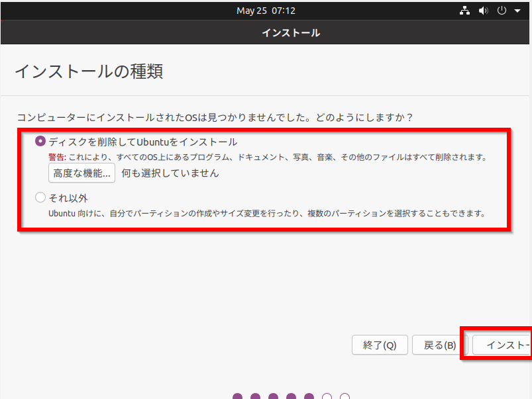
Task: Open the clock showing May 25 07:12
Action: (266, 11)
